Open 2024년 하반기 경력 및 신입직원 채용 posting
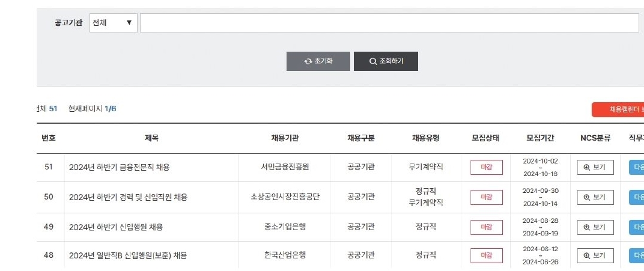The width and height of the screenshot is (644, 271). (x=128, y=197)
